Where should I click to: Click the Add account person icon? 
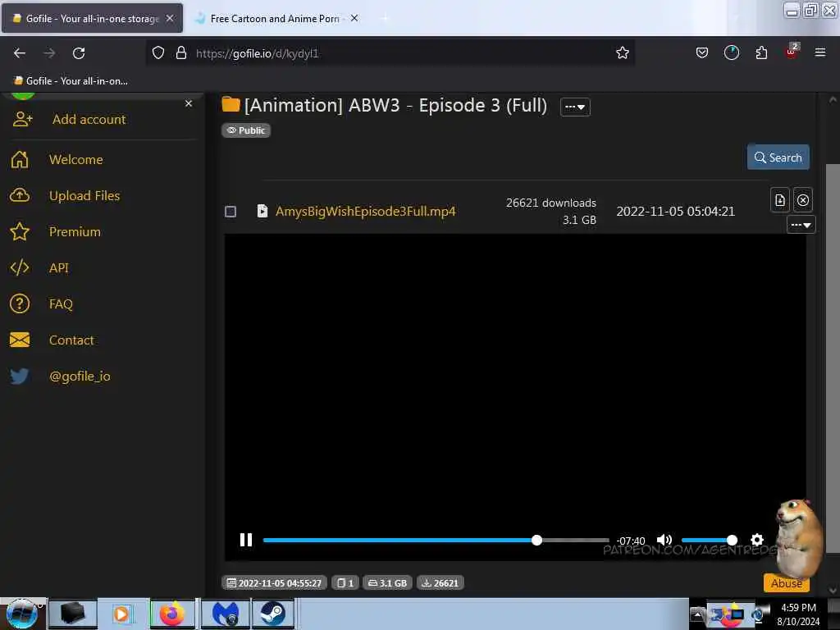22,119
